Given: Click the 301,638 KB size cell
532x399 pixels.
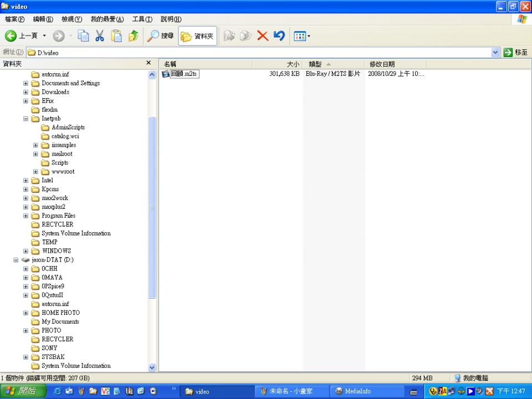Looking at the screenshot, I should (x=284, y=74).
